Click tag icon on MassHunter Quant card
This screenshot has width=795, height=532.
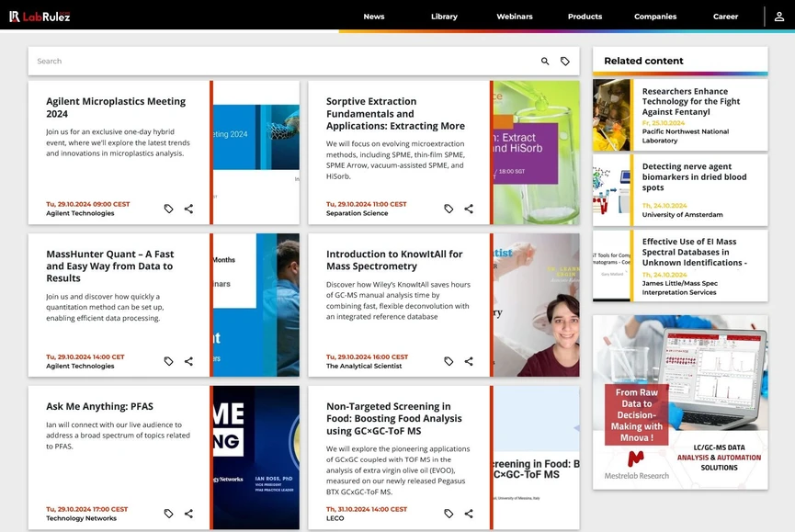(169, 361)
